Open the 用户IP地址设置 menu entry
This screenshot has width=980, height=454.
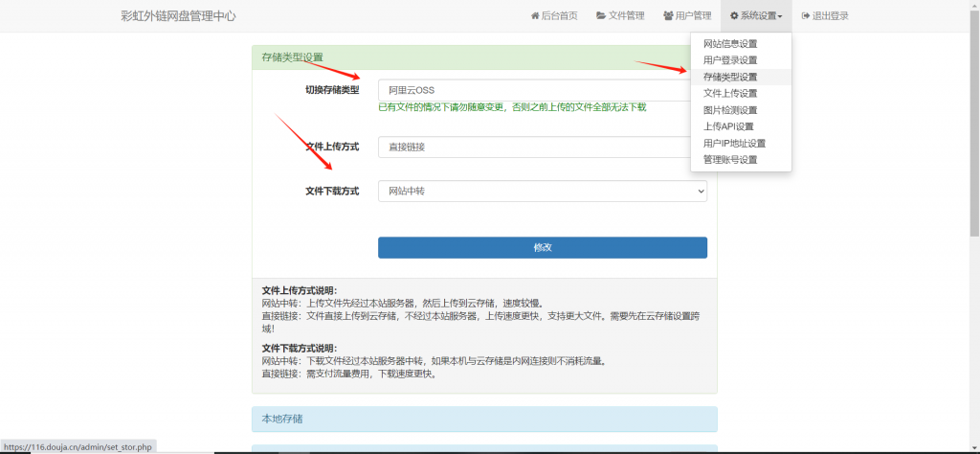[x=734, y=144]
